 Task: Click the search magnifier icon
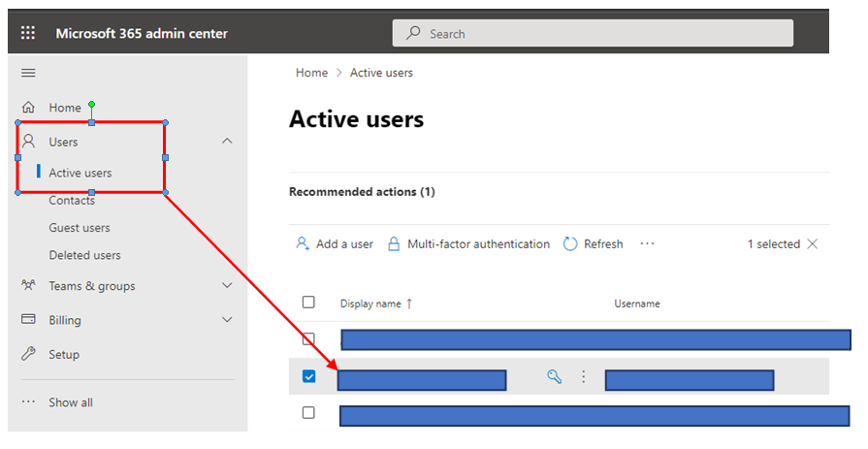click(x=413, y=33)
